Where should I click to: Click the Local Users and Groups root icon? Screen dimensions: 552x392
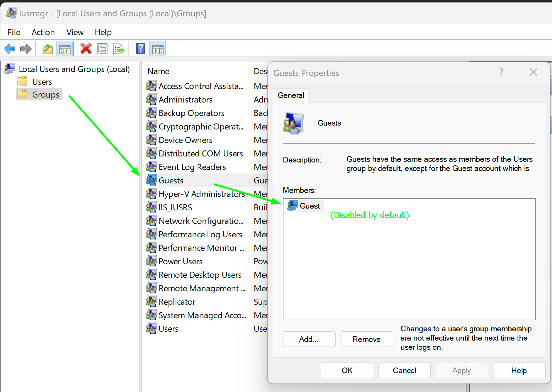pyautogui.click(x=10, y=68)
